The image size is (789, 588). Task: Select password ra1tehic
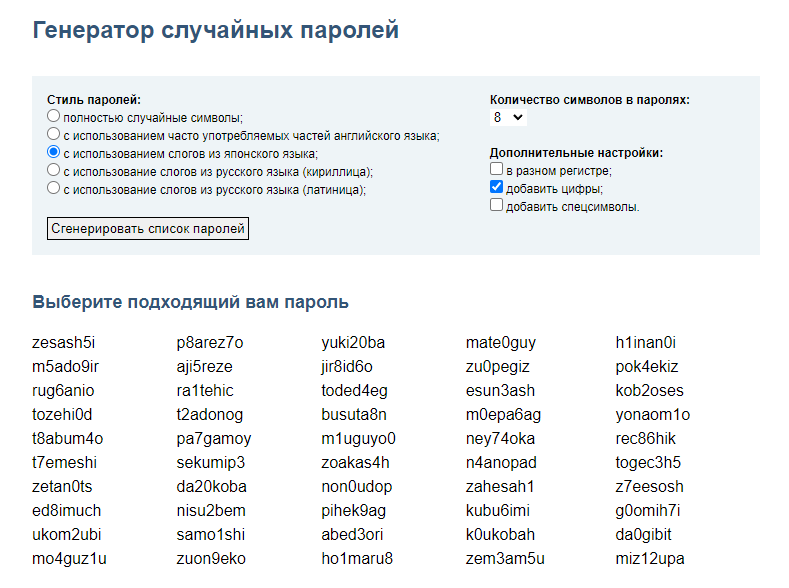205,391
